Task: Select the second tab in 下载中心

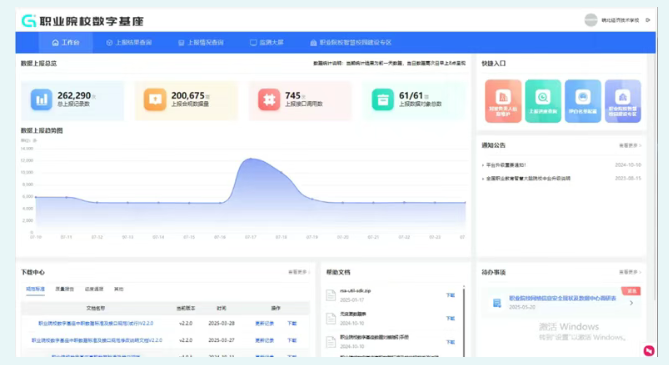Action: click(64, 289)
